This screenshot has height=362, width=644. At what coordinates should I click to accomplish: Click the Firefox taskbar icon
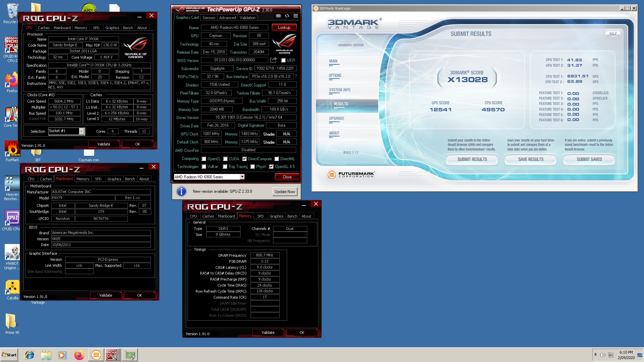(79, 355)
